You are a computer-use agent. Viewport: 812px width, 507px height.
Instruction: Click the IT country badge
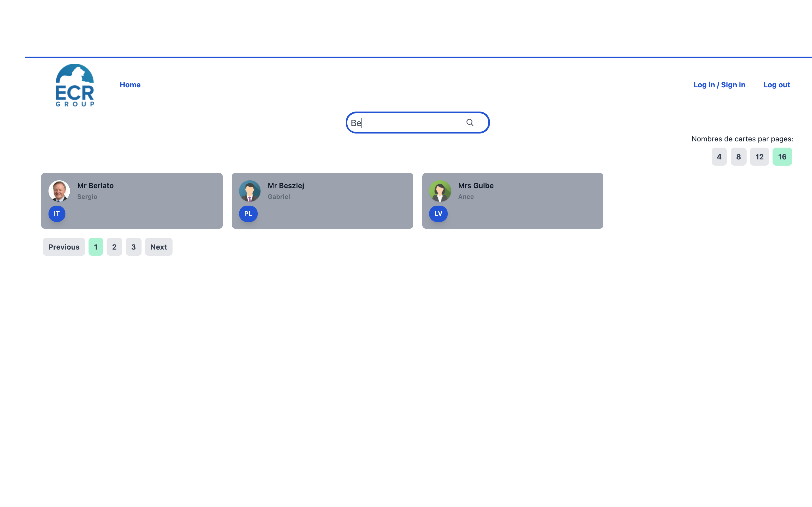pos(57,214)
